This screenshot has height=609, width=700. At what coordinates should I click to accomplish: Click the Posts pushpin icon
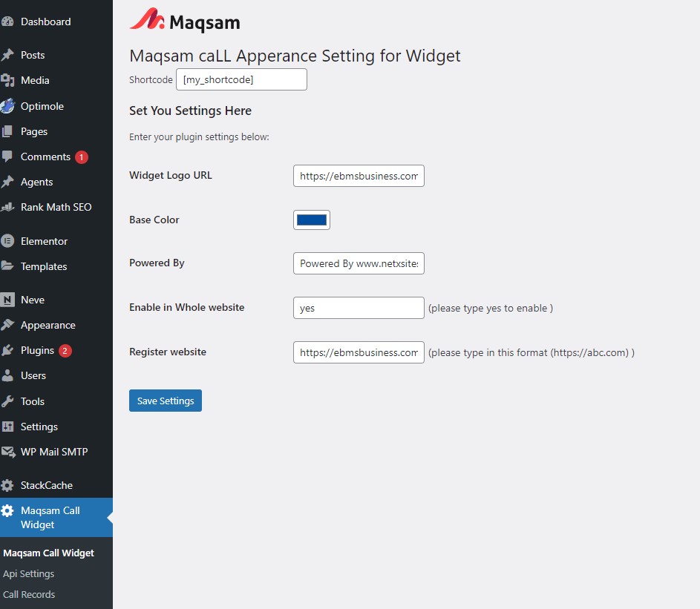click(7, 55)
